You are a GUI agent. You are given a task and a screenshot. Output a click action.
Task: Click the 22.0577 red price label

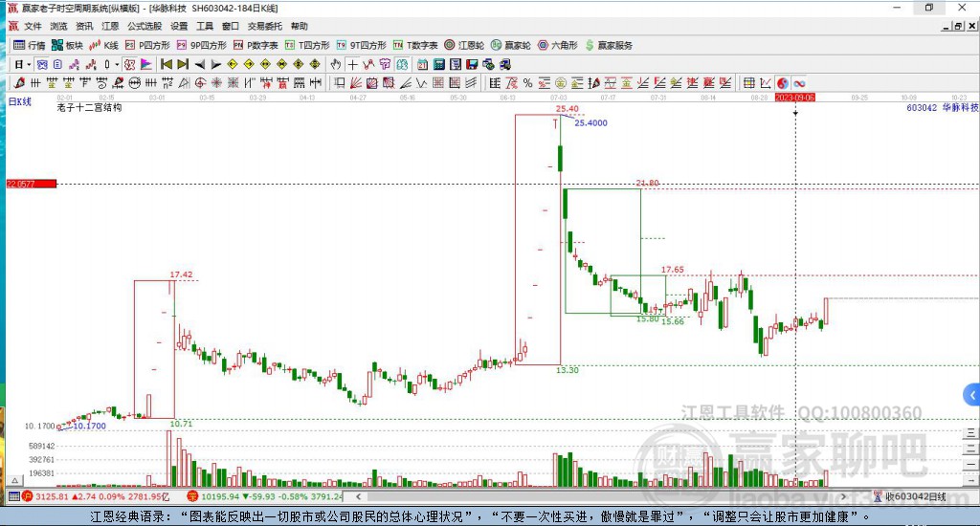32,184
